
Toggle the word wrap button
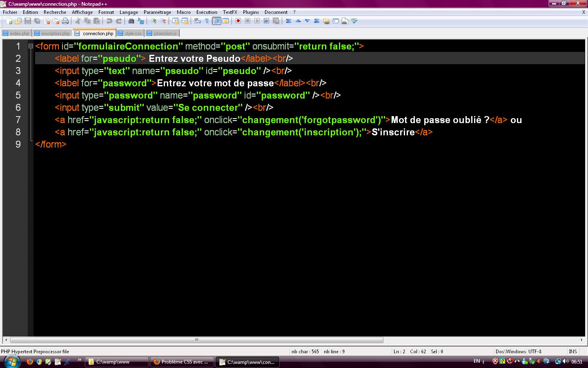point(197,21)
